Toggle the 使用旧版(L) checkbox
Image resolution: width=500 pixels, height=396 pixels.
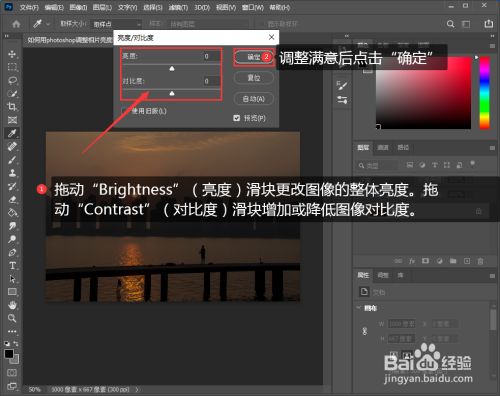tap(124, 111)
